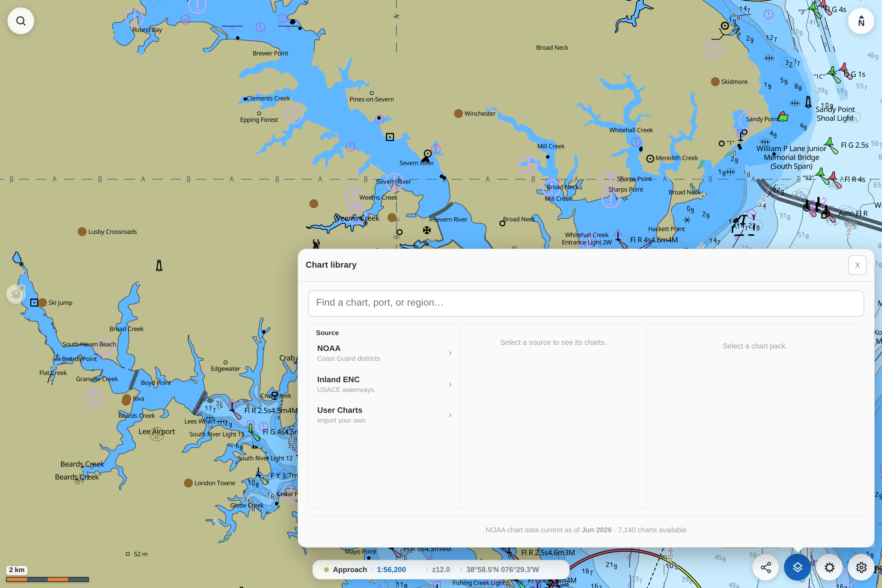The height and width of the screenshot is (588, 882).
Task: Click the William P Lane Junior Memorial Bridge label
Action: (x=791, y=157)
